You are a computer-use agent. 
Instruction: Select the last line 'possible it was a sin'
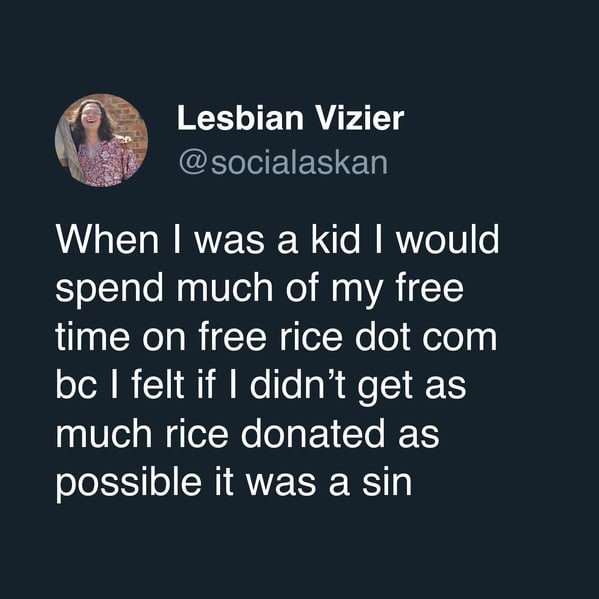pos(234,483)
